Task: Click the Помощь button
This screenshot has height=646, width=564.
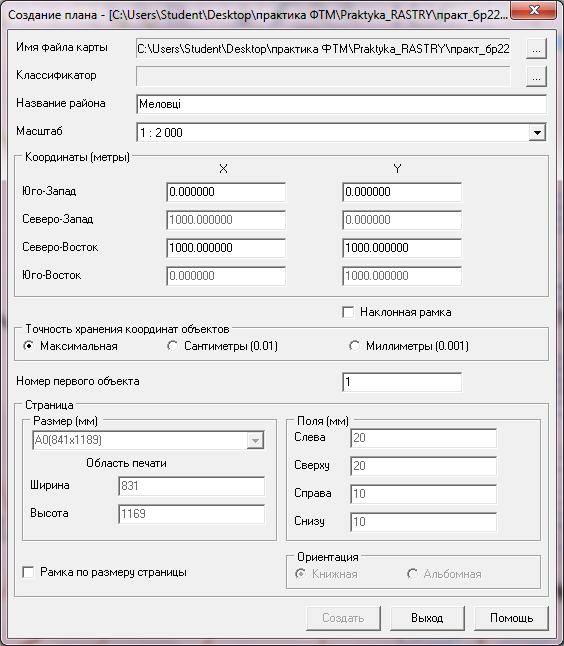Action: point(511,618)
